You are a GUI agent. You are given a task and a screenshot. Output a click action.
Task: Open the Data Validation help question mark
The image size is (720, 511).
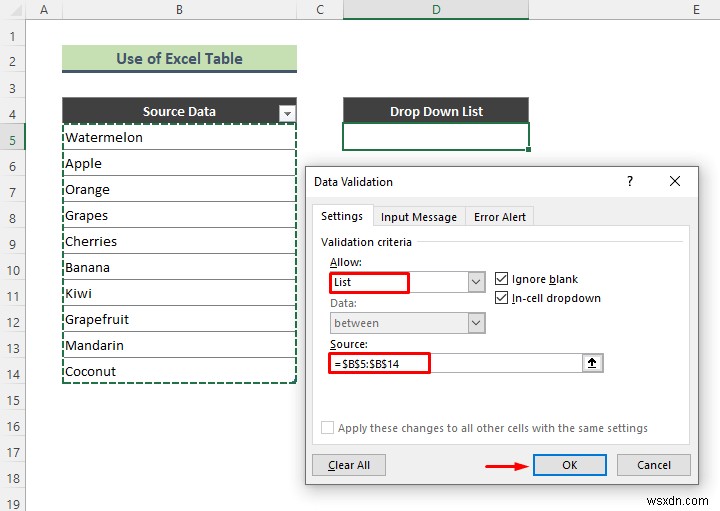pos(630,181)
